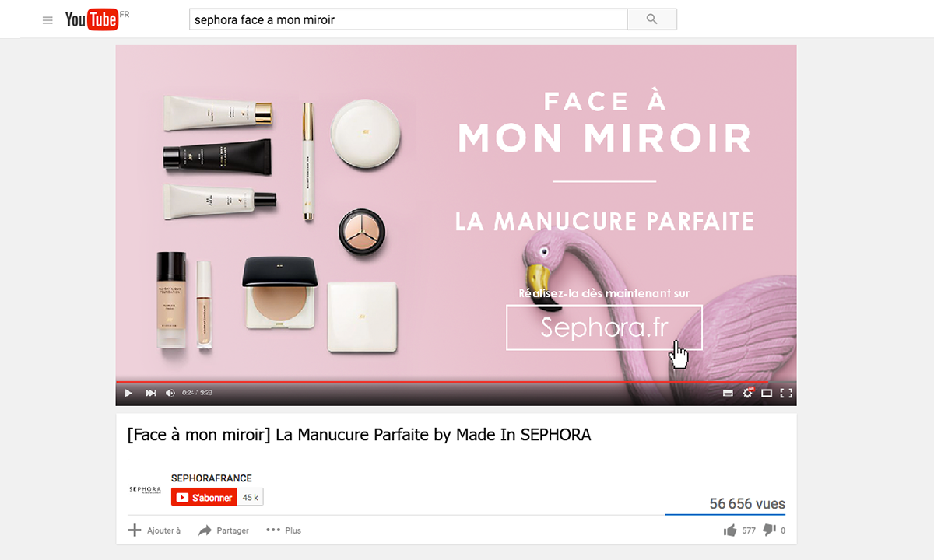Open the player settings gear
Screen dimensions: 934x560
[748, 394]
